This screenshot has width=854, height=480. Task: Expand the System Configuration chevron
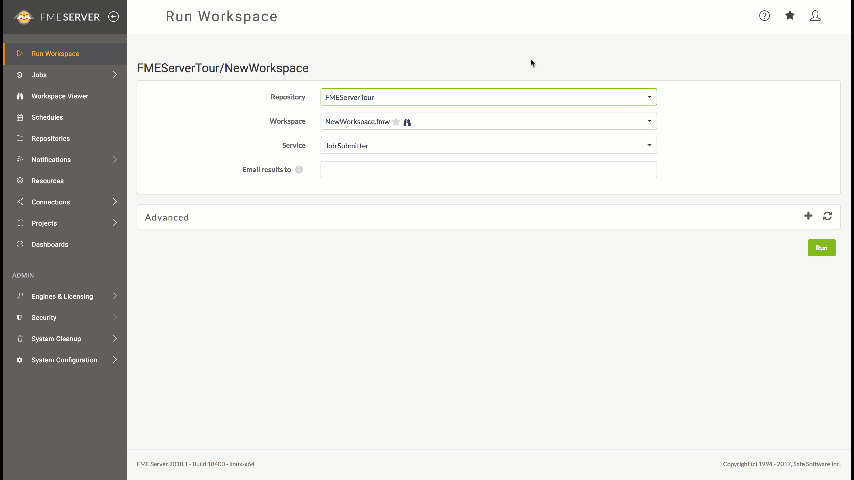115,360
